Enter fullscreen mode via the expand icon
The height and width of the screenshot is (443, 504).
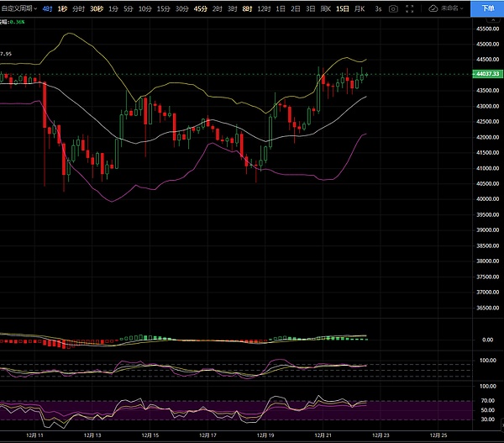[x=409, y=8]
